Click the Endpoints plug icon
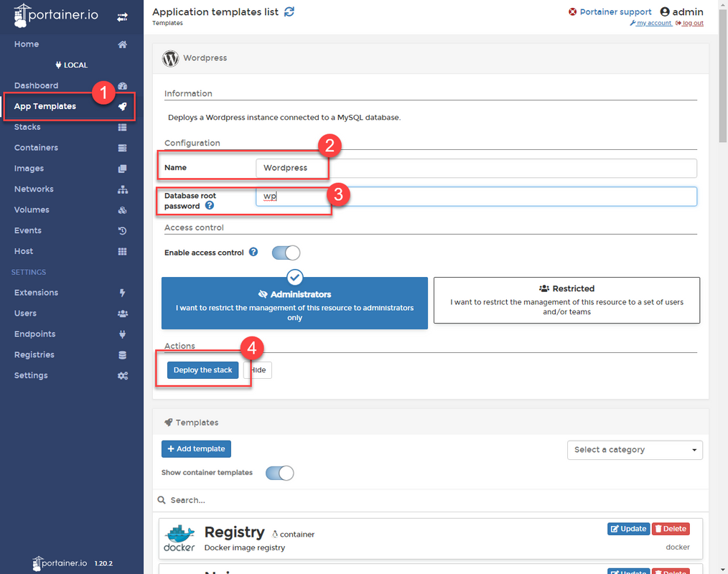 point(122,334)
